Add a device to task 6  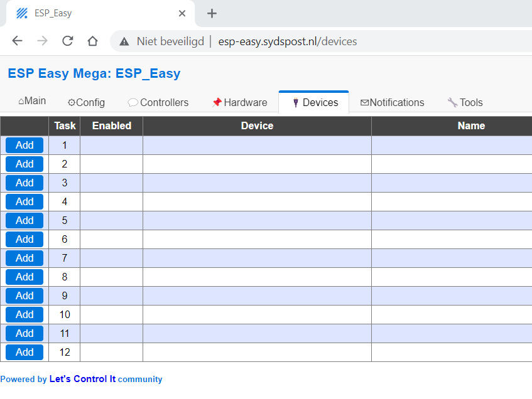(24, 239)
